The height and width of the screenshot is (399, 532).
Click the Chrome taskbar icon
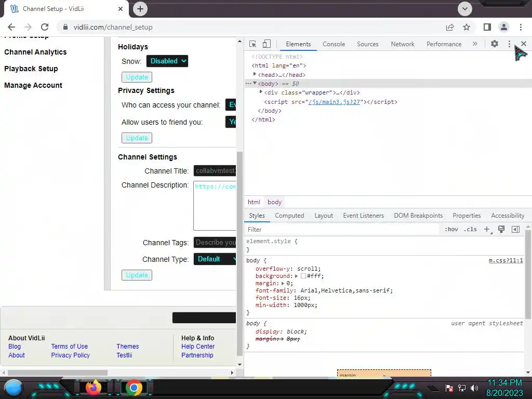tap(134, 388)
